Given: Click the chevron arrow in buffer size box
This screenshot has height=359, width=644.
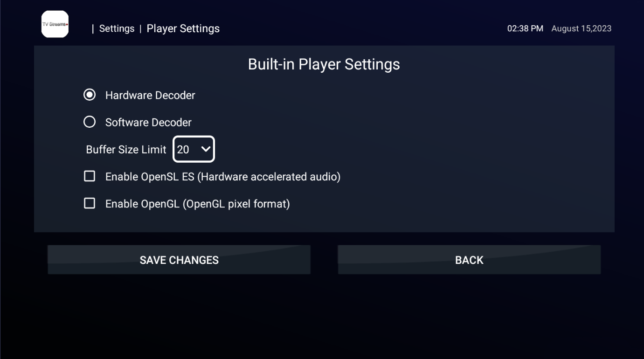Looking at the screenshot, I should 206,150.
